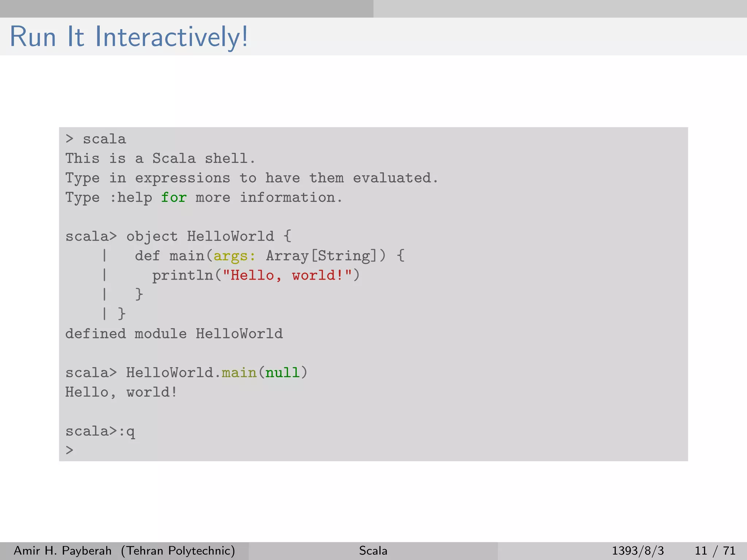This screenshot has height=560, width=747.
Task: Click the slide title 'Run It Interactively!'
Action: tap(129, 37)
